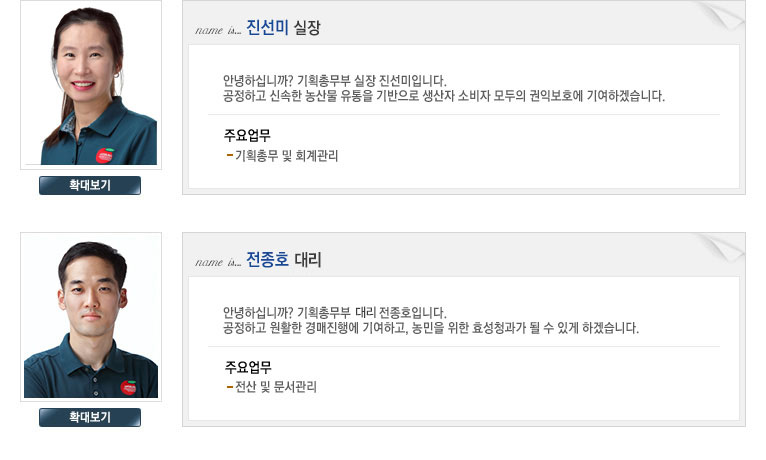766x460 pixels.
Task: Click page-curl icon on 진선미 card
Action: (721, 15)
